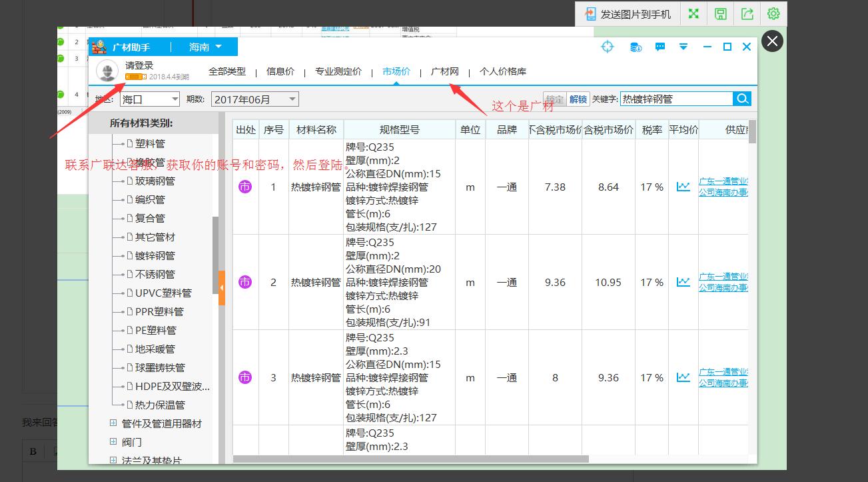Click the database download icon
The height and width of the screenshot is (482, 868).
(x=636, y=47)
